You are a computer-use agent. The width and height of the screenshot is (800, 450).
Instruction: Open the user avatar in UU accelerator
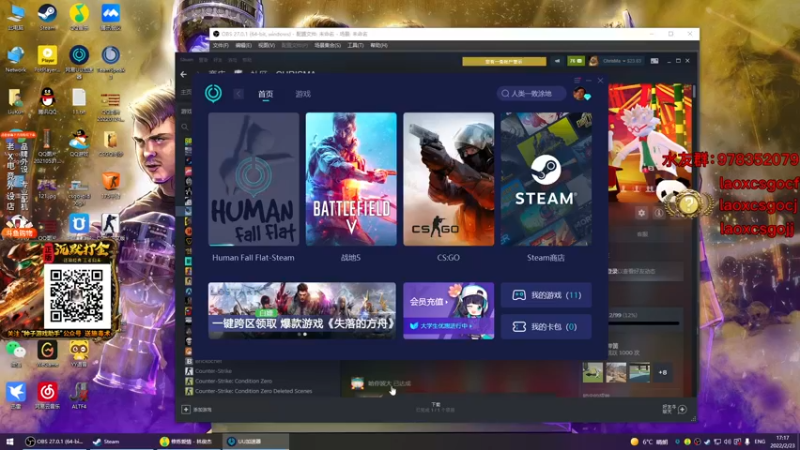pos(581,93)
